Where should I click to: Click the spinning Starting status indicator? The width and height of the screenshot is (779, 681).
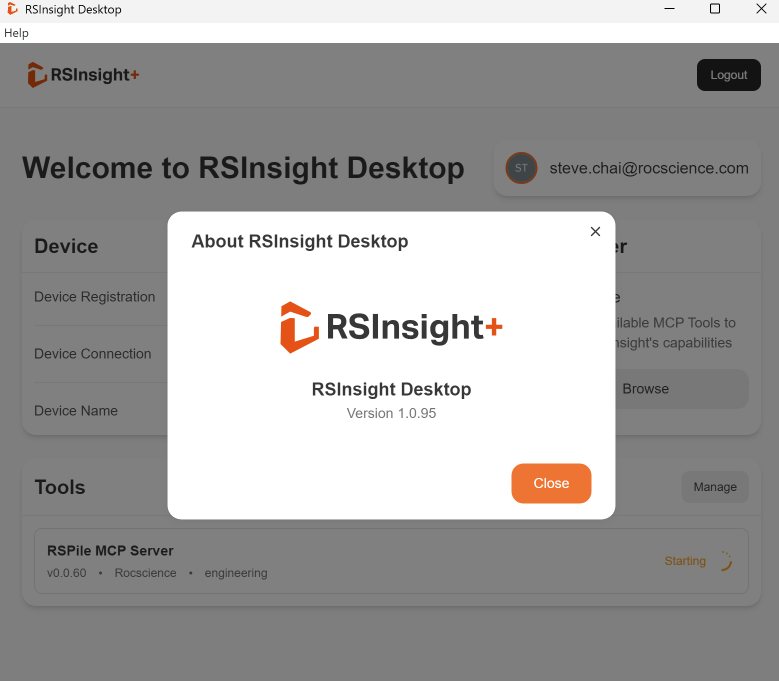[x=725, y=561]
